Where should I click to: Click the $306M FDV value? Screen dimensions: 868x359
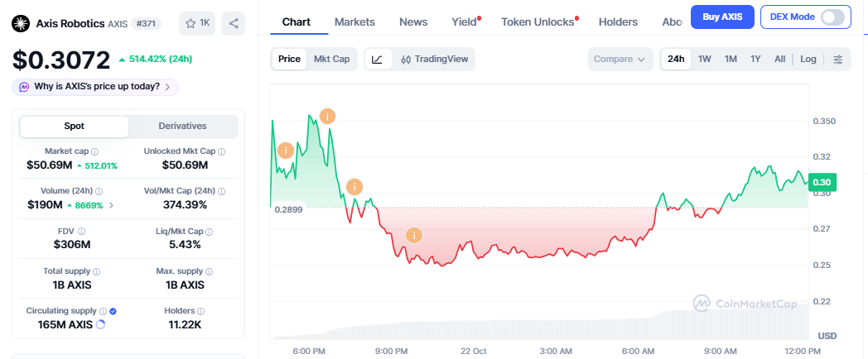pos(72,245)
